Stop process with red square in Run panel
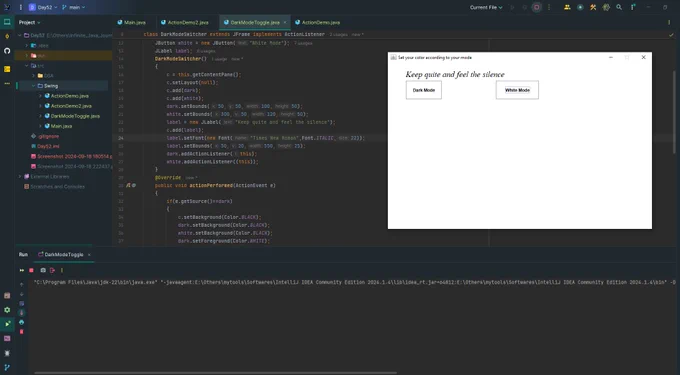This screenshot has width=680, height=375. pos(31,270)
